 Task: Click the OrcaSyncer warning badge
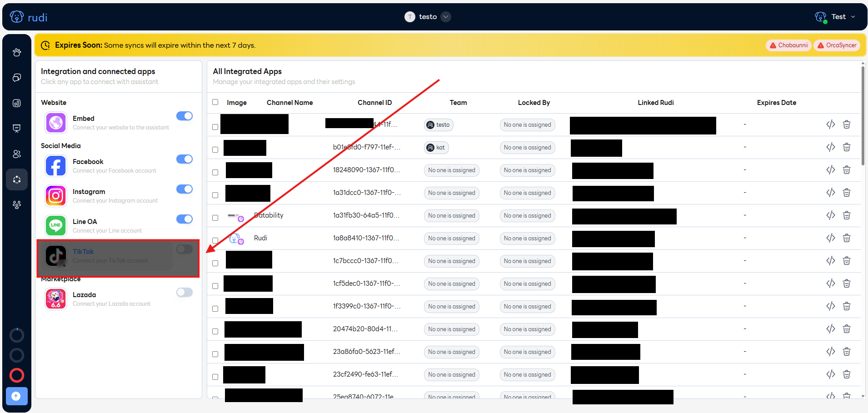pos(837,45)
